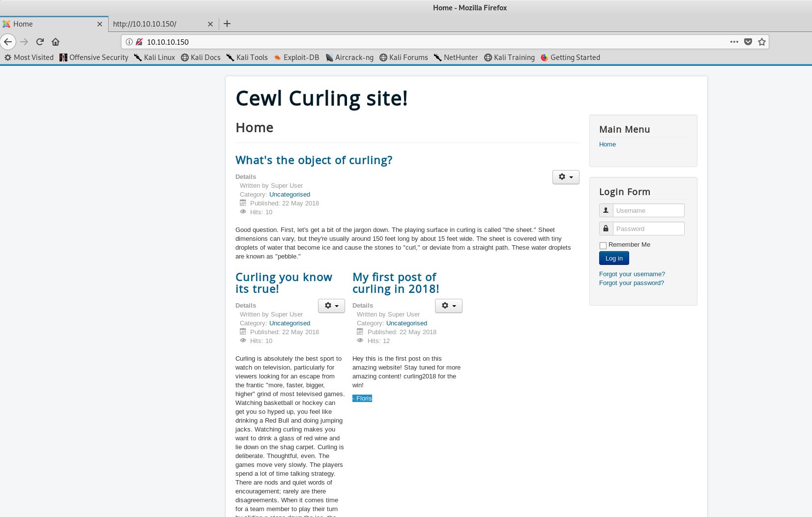Viewport: 812px width, 517px height.
Task: Open a new tab with plus icon
Action: click(227, 24)
